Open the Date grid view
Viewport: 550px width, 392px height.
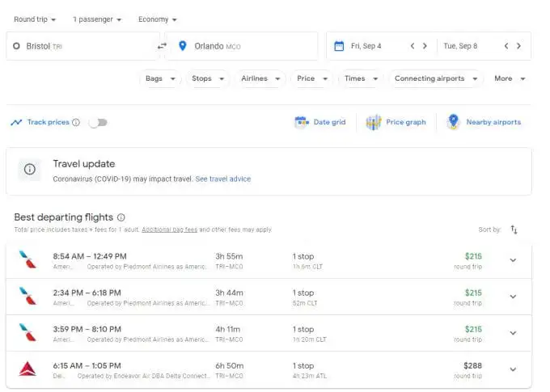click(320, 122)
